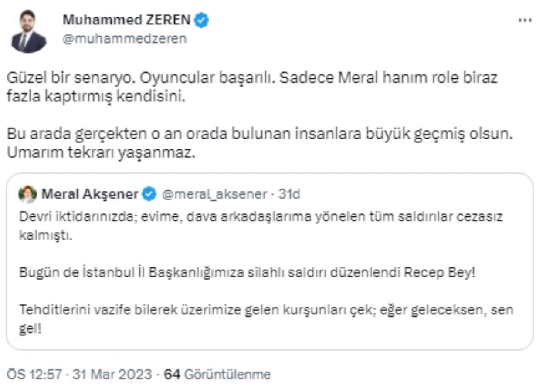
Task: Open Meral Akşener's name in quoted tweet
Action: [x=90, y=194]
